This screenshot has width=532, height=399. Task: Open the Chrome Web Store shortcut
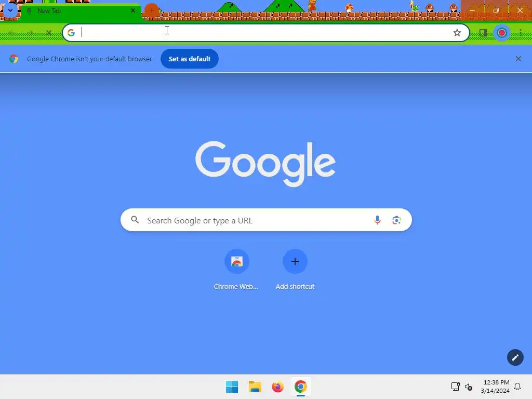[x=237, y=261]
